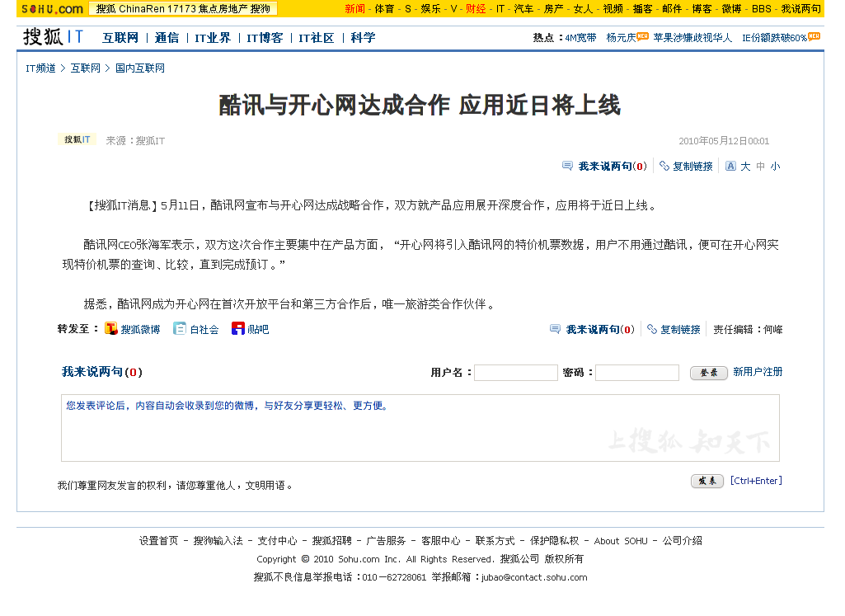Click the 新用户注册 link

pyautogui.click(x=756, y=373)
